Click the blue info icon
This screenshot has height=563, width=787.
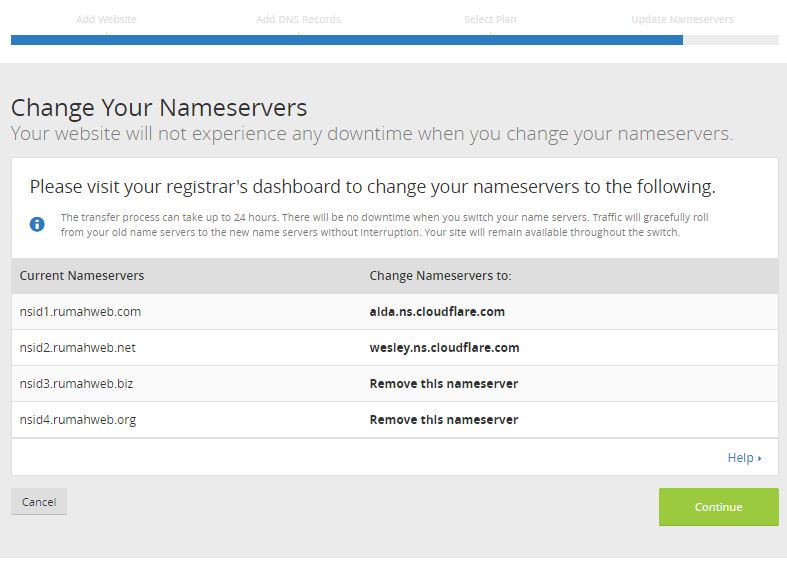pyautogui.click(x=37, y=224)
